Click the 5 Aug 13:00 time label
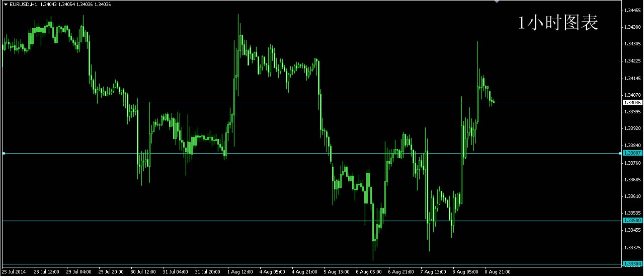Image resolution: width=644 pixels, height=276 pixels. click(x=336, y=272)
